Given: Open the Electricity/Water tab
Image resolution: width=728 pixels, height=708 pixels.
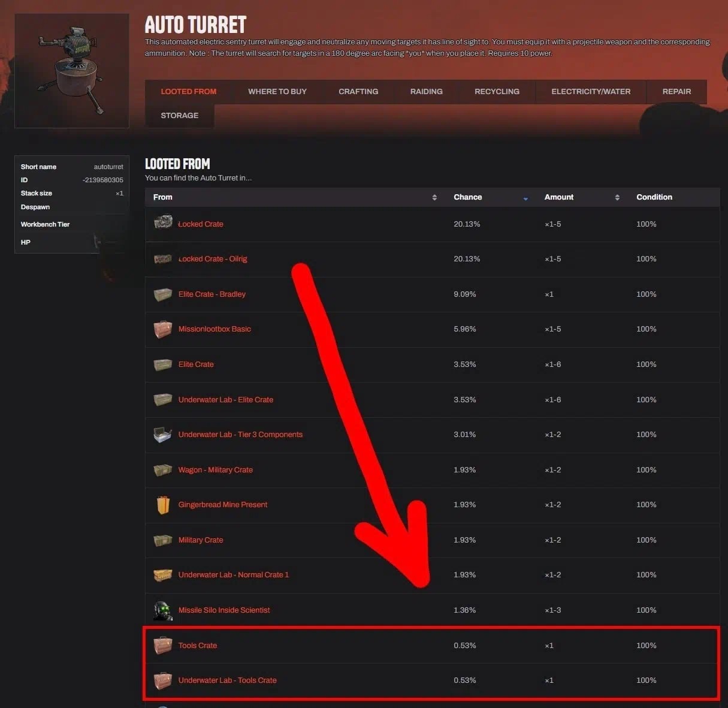Looking at the screenshot, I should click(x=591, y=92).
